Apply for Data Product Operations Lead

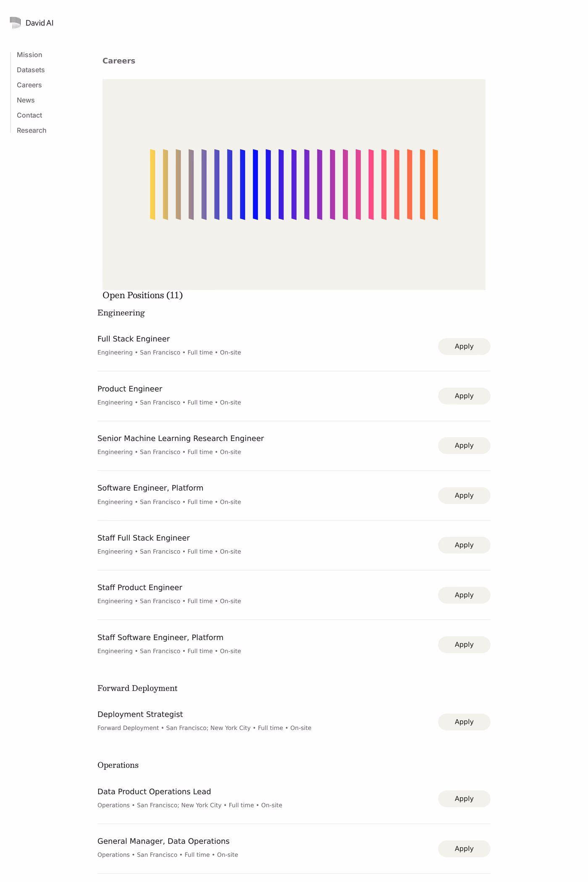coord(464,799)
